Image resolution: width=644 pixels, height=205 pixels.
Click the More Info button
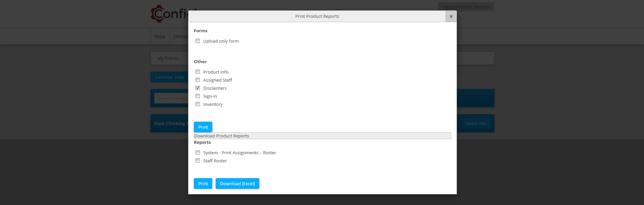[x=476, y=123]
